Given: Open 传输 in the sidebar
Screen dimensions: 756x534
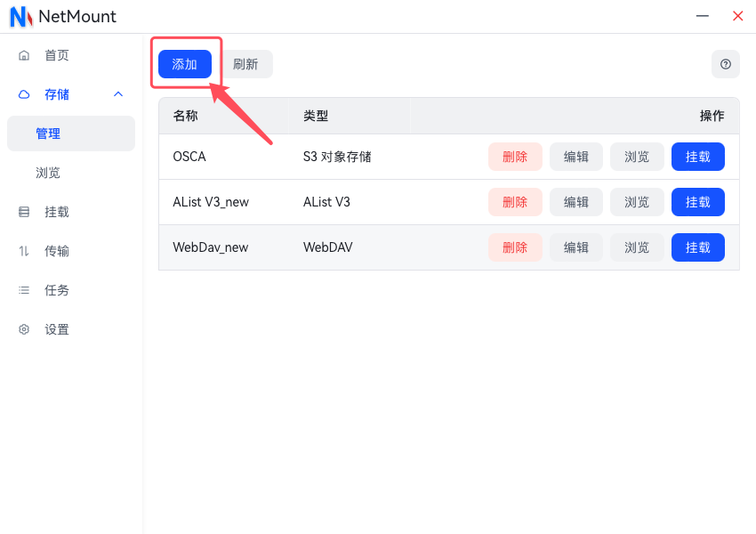Looking at the screenshot, I should click(71, 251).
